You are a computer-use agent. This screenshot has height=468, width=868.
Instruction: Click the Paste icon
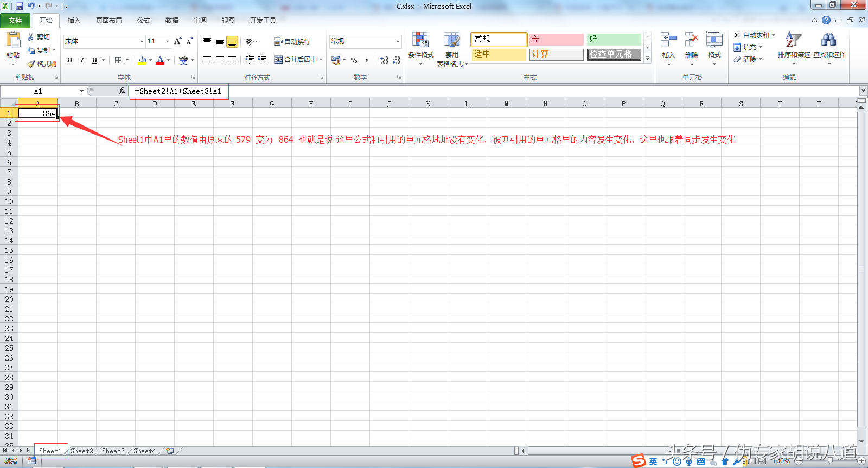pos(13,40)
